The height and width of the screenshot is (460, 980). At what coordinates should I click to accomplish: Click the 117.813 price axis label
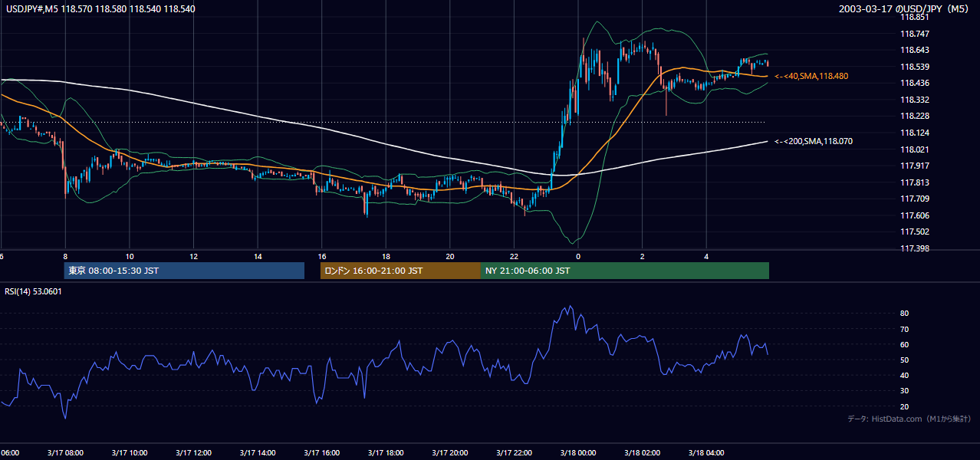click(916, 182)
